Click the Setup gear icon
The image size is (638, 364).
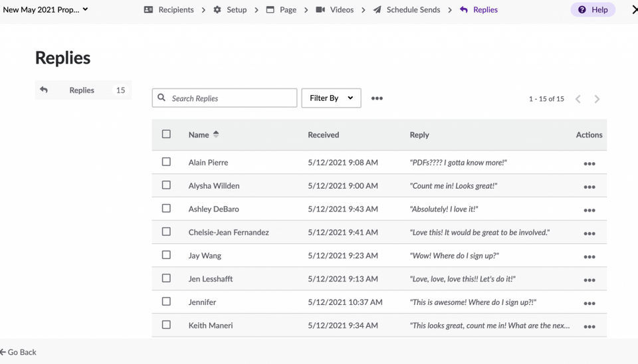point(217,10)
